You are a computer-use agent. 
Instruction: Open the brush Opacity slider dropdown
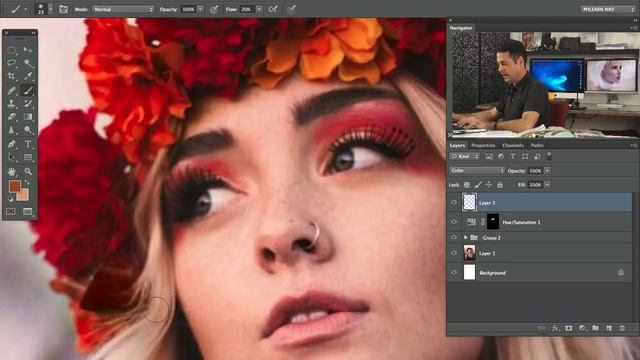pos(200,9)
